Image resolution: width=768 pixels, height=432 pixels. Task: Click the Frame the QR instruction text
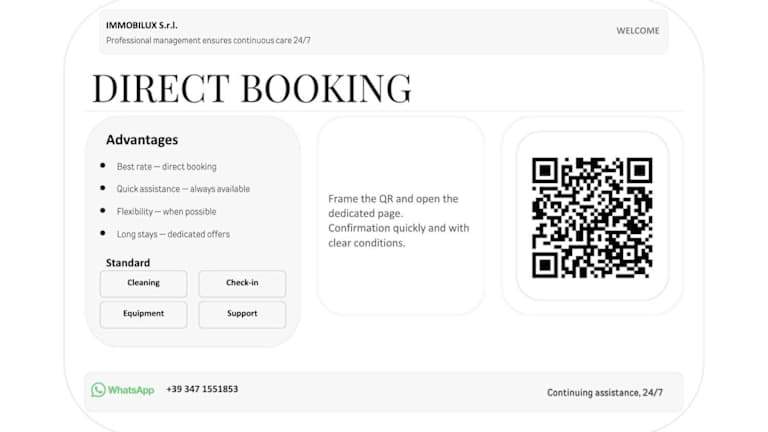point(398,220)
